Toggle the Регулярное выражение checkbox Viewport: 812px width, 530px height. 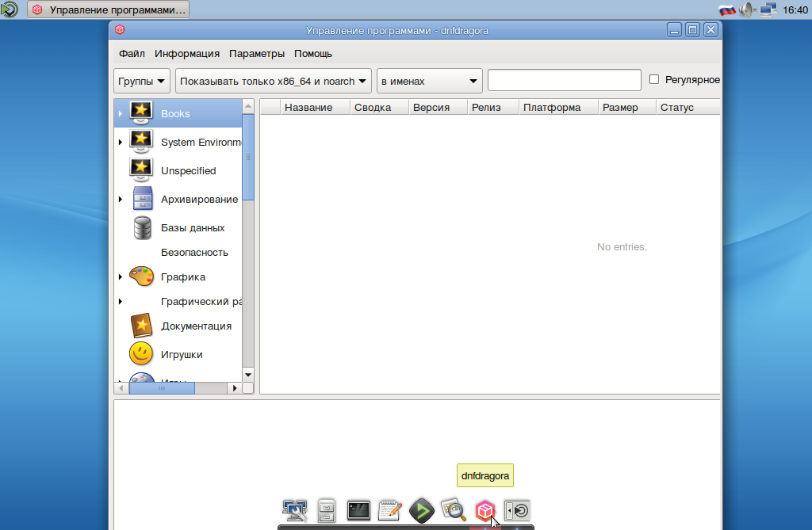tap(654, 79)
